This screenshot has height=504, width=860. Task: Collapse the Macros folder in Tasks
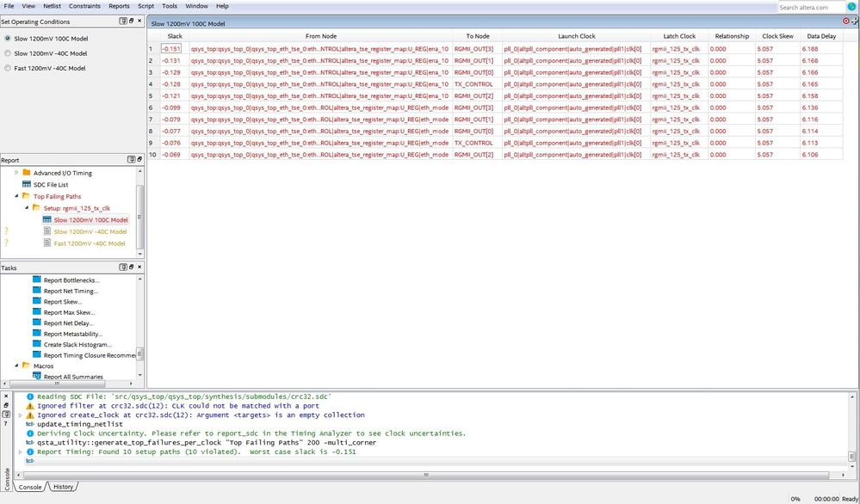pyautogui.click(x=16, y=366)
